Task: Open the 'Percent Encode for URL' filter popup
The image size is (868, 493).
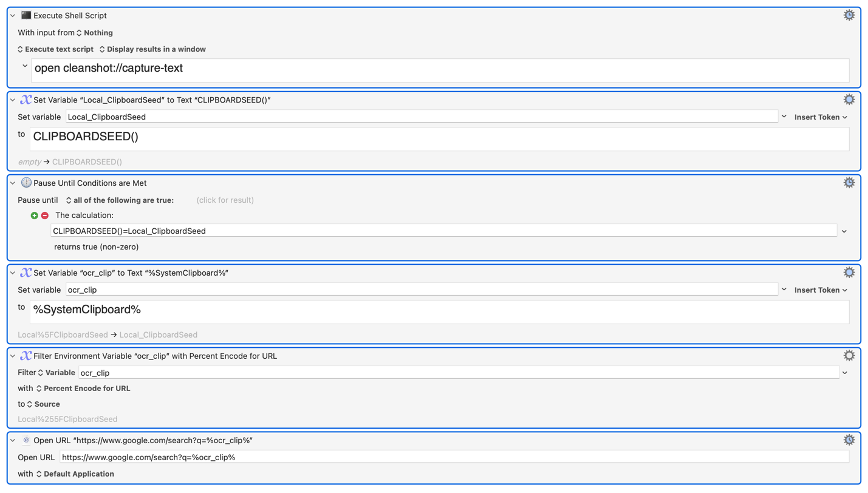Action: [83, 389]
